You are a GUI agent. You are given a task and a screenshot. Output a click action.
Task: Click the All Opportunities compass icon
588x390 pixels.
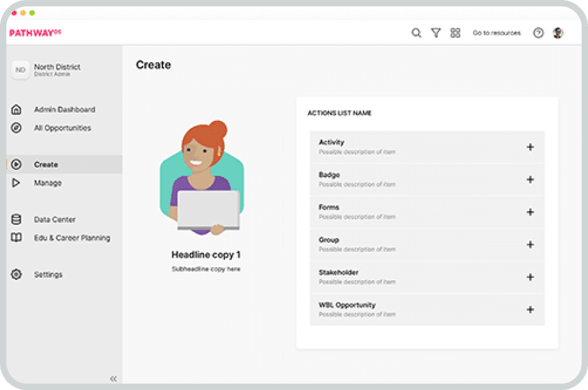click(17, 128)
